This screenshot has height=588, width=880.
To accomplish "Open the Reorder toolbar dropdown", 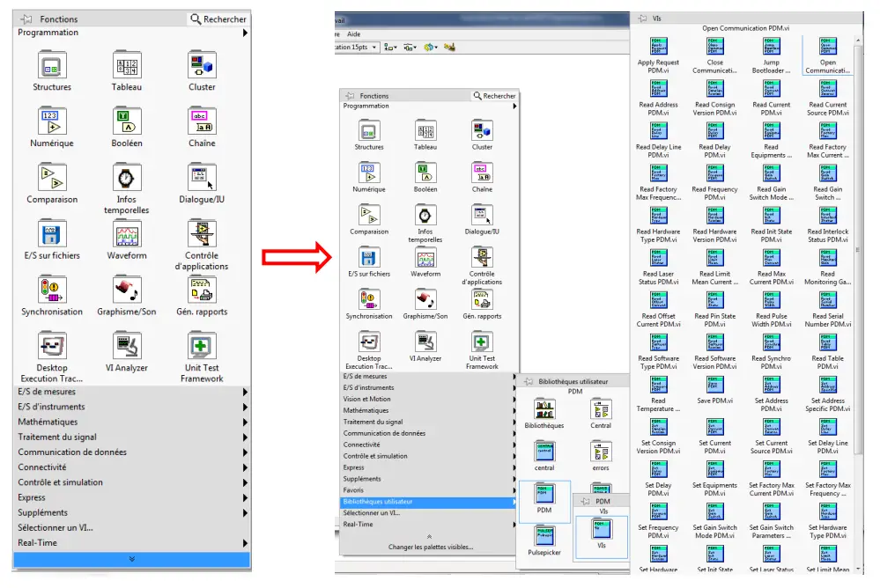I will [431, 48].
